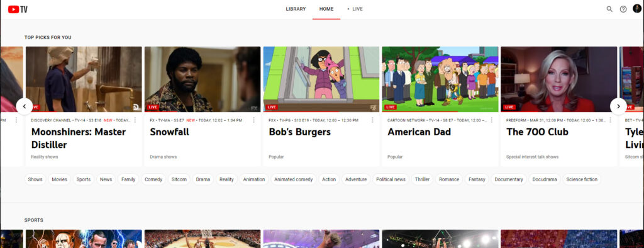Filter by Animated comedy chip
Image resolution: width=644 pixels, height=248 pixels.
coord(293,179)
